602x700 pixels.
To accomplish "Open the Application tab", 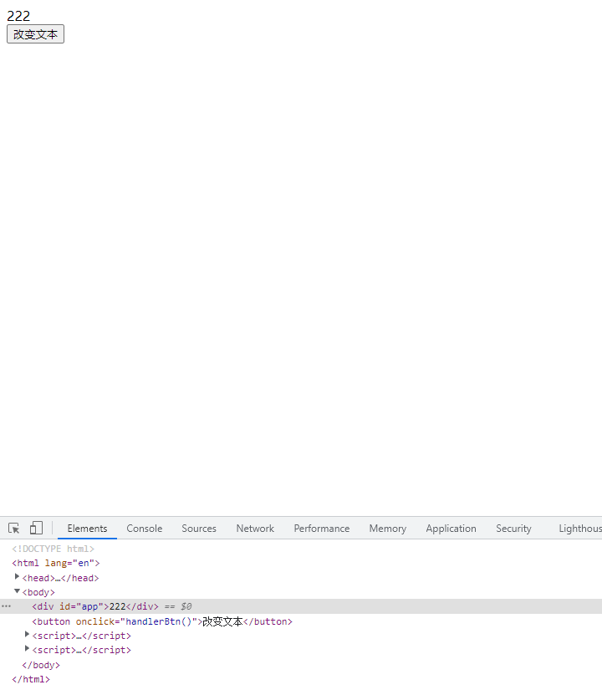I will [x=451, y=528].
